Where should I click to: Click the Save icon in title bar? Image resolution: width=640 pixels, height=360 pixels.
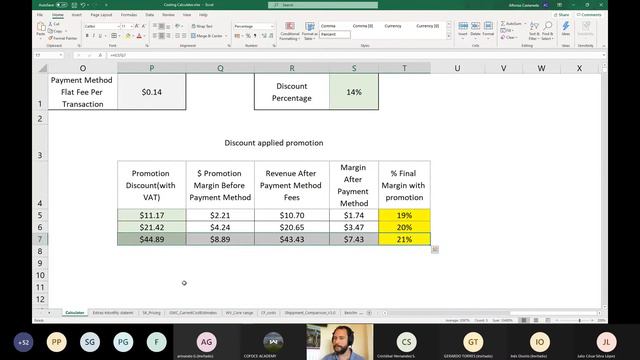74,5
